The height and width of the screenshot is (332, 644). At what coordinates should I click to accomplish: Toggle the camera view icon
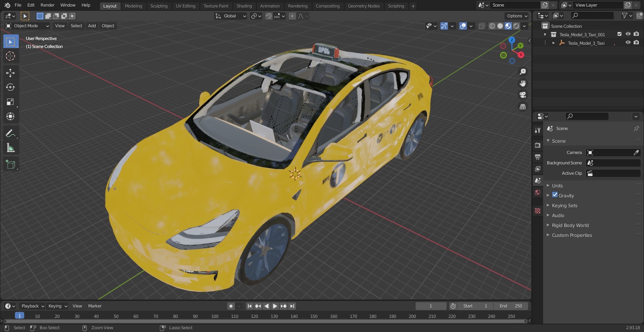pyautogui.click(x=522, y=95)
